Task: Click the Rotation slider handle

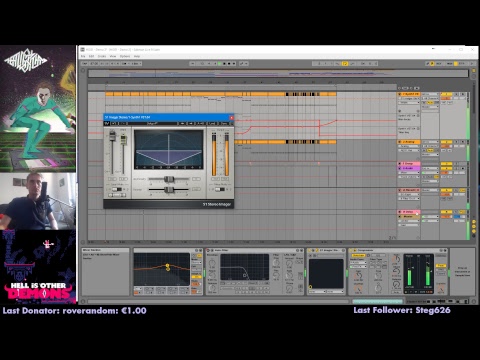Action: [169, 190]
